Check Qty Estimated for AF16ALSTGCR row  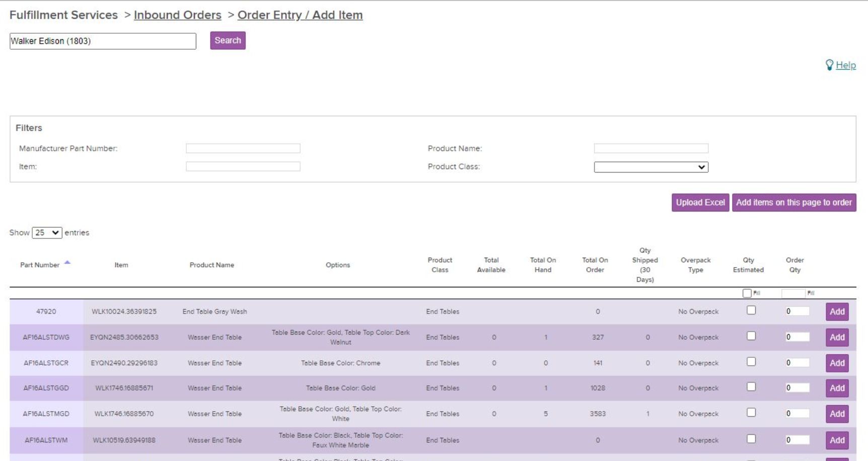[x=751, y=361]
